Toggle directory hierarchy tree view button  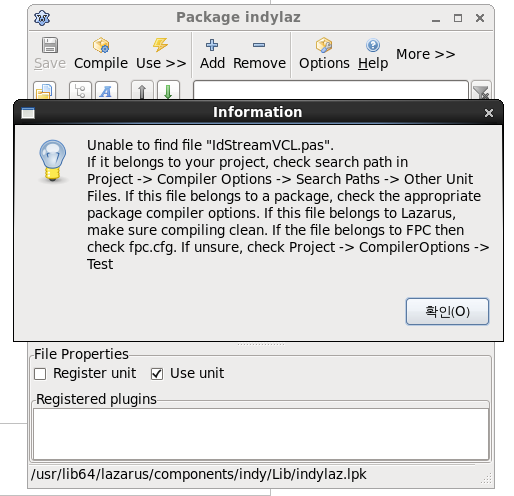click(80, 91)
